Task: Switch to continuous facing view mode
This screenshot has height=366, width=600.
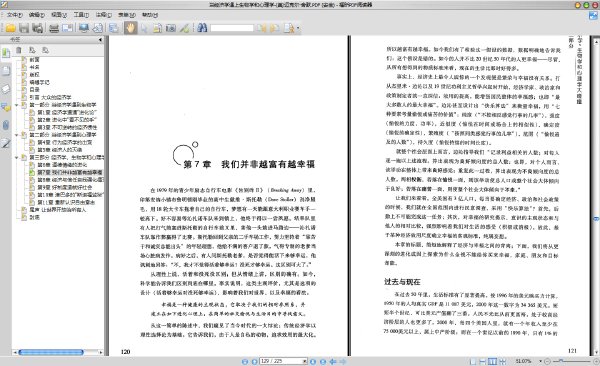Action: pyautogui.click(x=502, y=361)
